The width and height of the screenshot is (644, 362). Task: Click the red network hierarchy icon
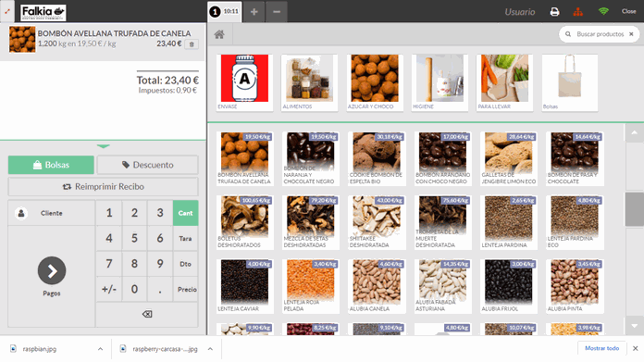(x=578, y=12)
